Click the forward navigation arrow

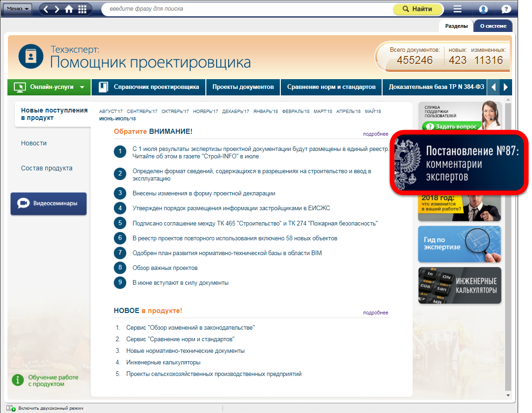(x=57, y=9)
